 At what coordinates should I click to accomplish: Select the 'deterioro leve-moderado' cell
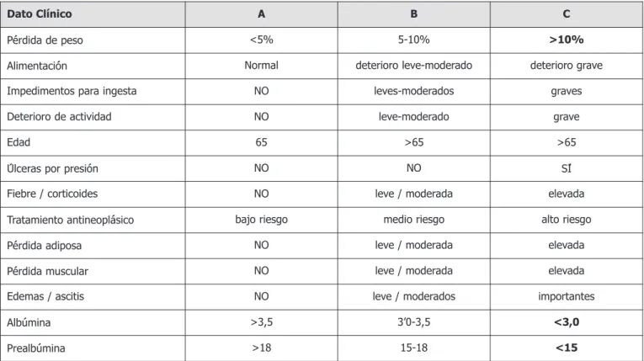(x=414, y=66)
